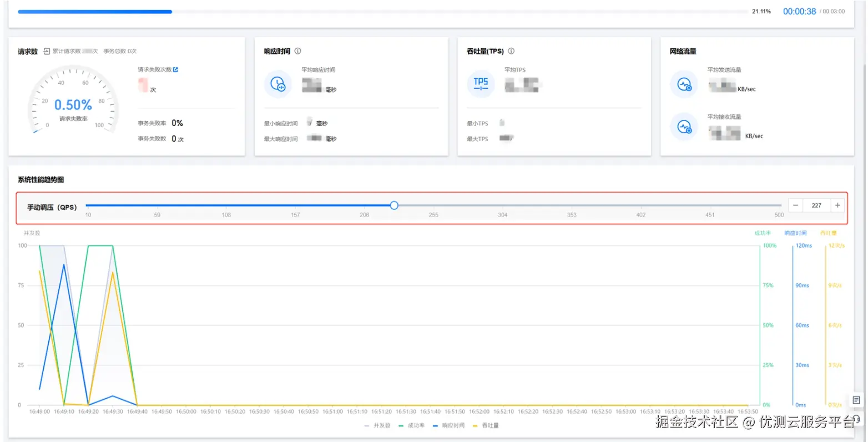Image resolution: width=868 pixels, height=442 pixels.
Task: Click the elapsed time 00:00:38
Action: tap(799, 12)
